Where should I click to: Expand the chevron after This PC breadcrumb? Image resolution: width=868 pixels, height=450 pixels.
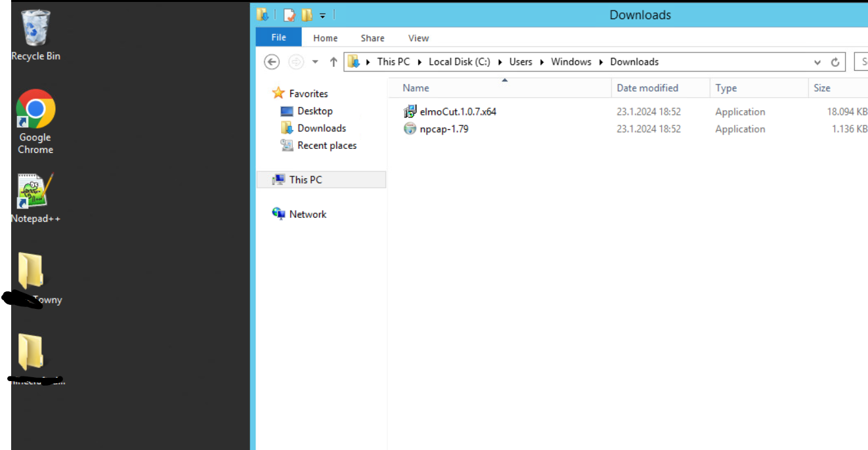pos(420,62)
